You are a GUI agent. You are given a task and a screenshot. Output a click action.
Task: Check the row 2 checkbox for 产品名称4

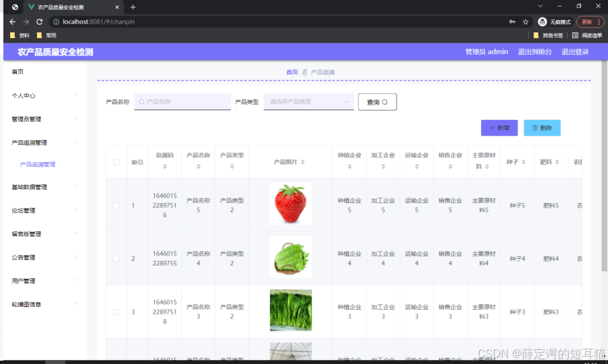tap(116, 258)
